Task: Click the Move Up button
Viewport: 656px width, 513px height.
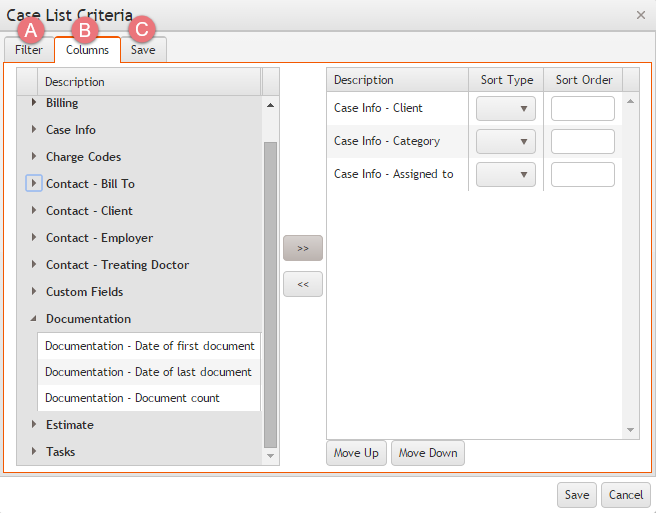Action: coord(356,453)
